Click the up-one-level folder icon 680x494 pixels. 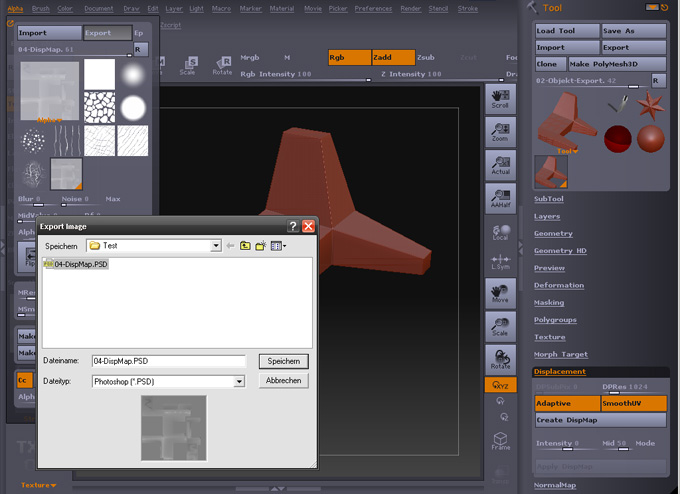point(245,245)
